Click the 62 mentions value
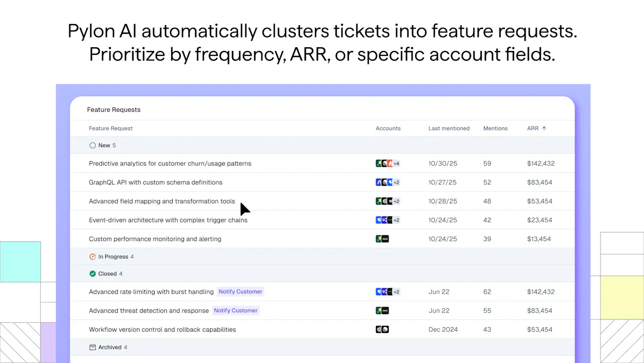Viewport: 644px width, 363px height. pyautogui.click(x=487, y=292)
